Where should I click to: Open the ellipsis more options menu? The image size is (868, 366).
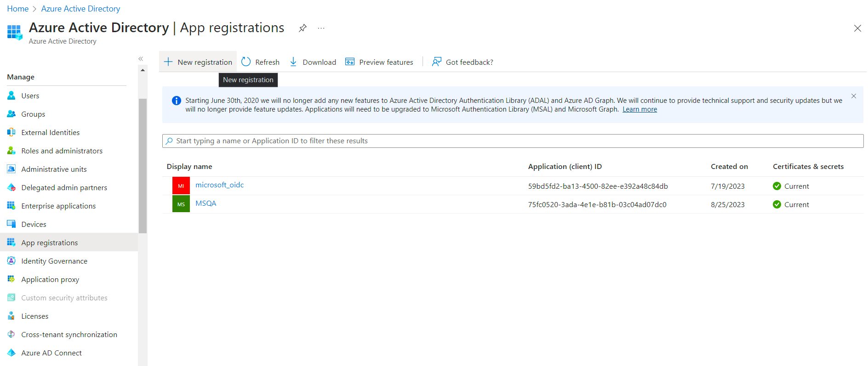321,28
